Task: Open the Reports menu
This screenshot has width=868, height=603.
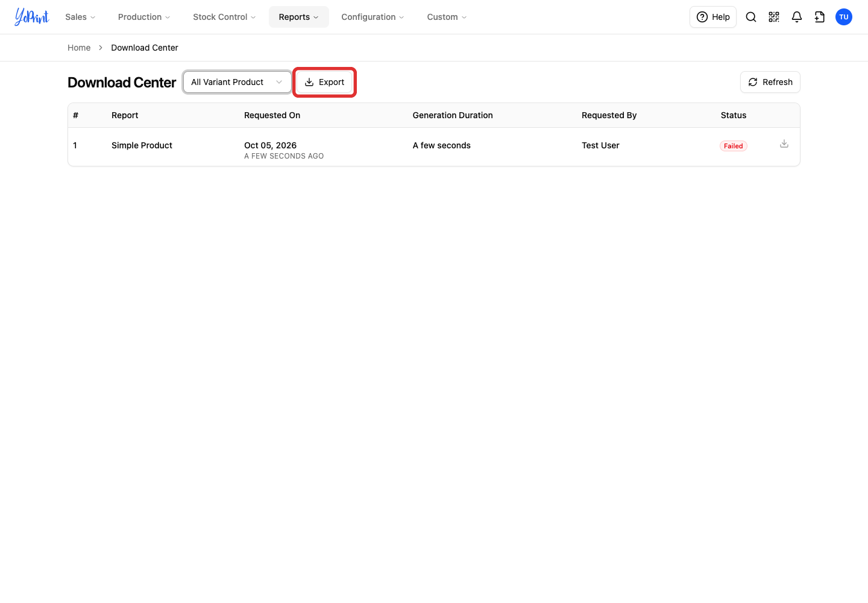Action: (299, 17)
